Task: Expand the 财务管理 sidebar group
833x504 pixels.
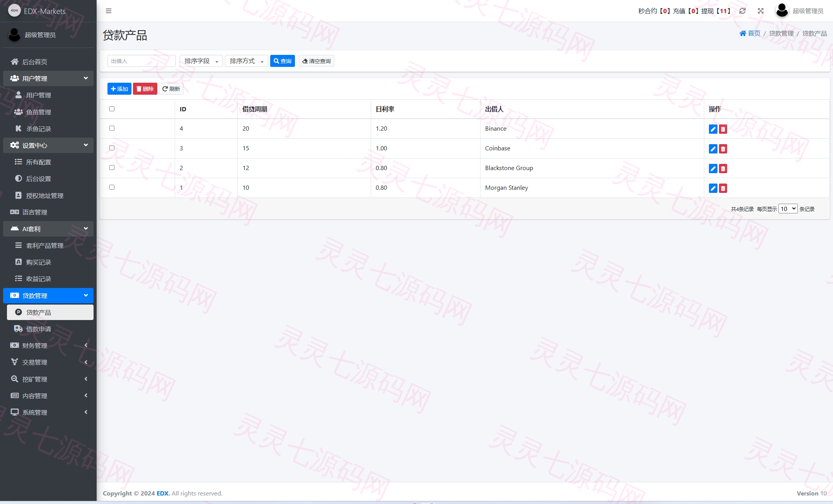Action: (x=48, y=346)
